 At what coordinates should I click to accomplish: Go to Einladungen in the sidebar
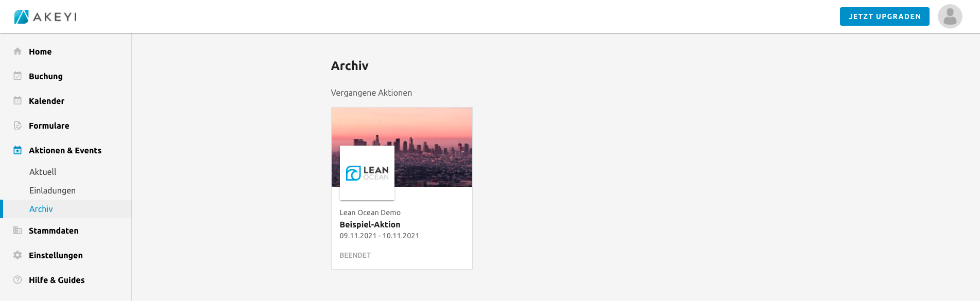point(52,190)
